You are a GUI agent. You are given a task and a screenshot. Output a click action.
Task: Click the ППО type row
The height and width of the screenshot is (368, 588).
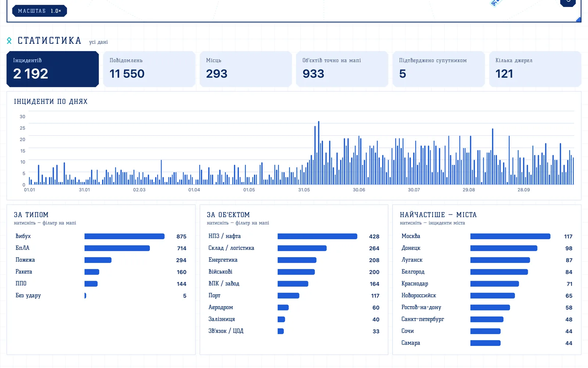(x=101, y=284)
